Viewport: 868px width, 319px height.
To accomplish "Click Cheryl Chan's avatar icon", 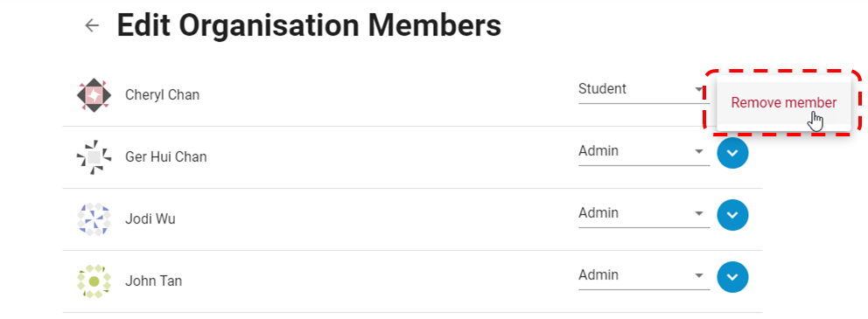I will 94,95.
